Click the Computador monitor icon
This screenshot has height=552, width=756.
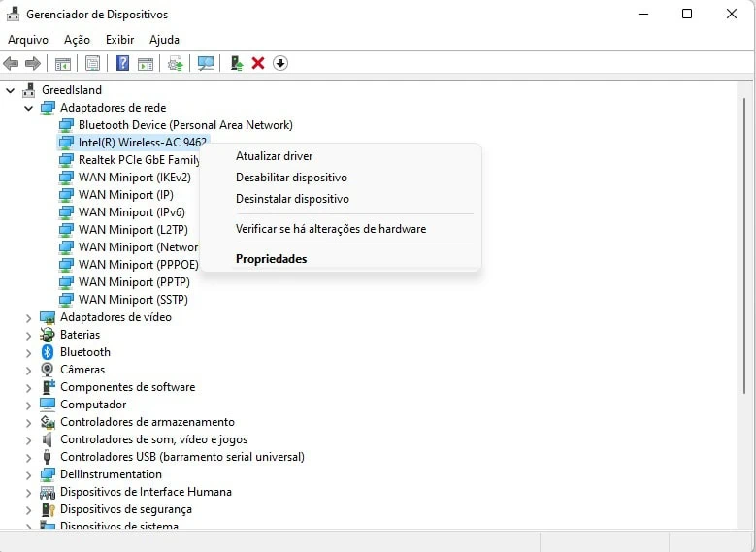48,404
